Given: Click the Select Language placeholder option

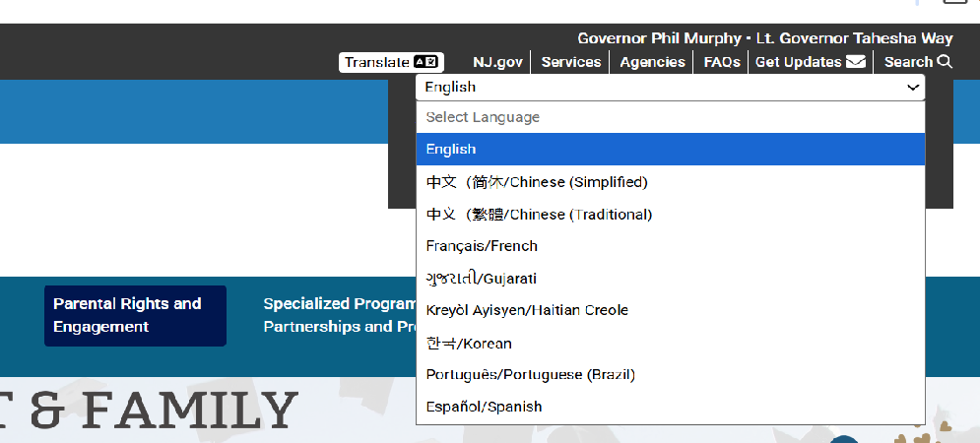Looking at the screenshot, I should 670,117.
